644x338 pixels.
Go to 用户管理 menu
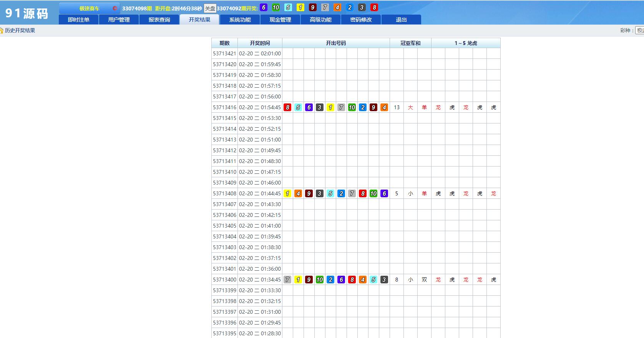[x=119, y=20]
